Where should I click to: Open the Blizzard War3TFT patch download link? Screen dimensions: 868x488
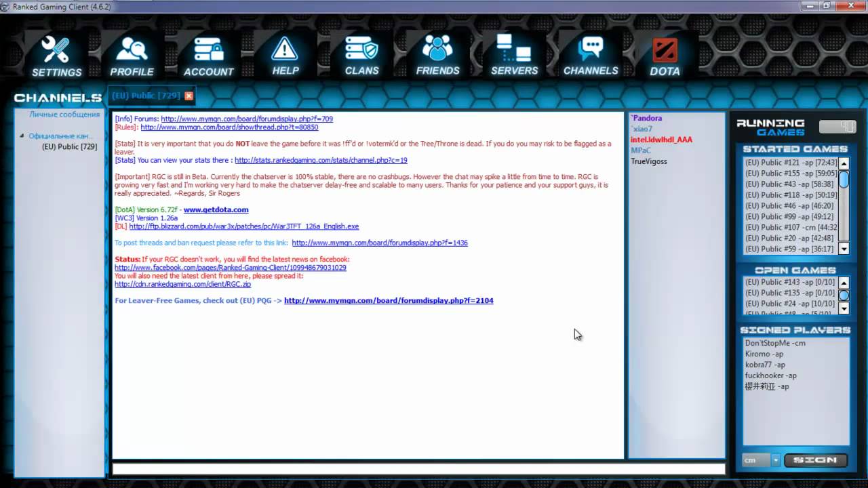coord(244,226)
